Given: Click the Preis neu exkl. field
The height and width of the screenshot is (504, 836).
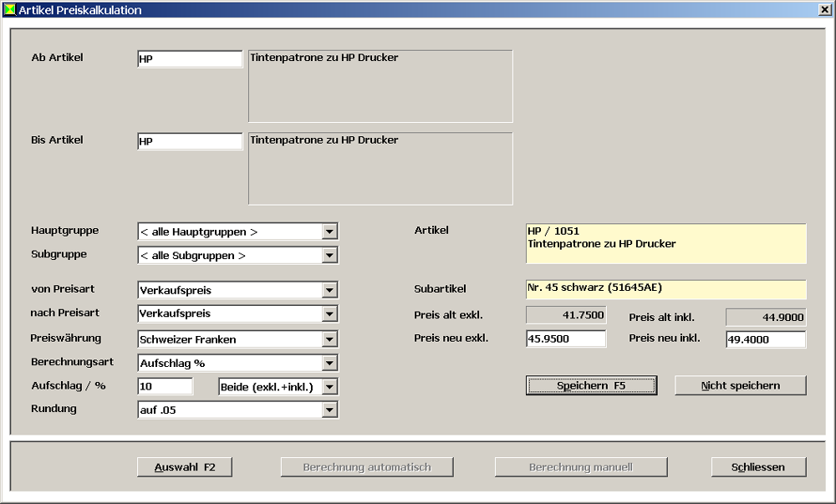Looking at the screenshot, I should tap(565, 339).
